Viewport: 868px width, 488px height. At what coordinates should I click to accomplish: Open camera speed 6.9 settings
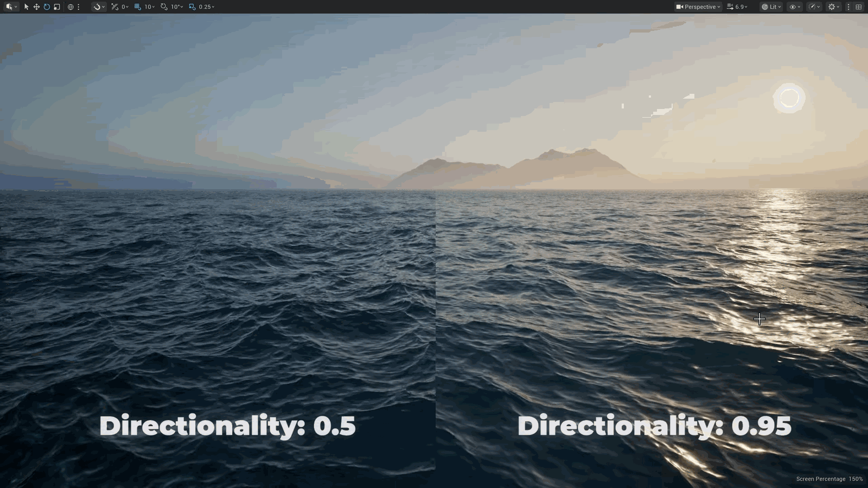[737, 7]
